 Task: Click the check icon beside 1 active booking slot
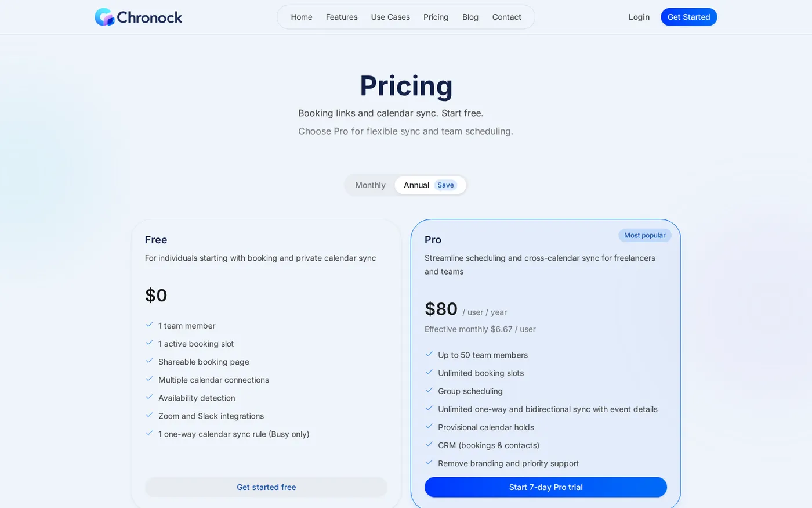150,343
